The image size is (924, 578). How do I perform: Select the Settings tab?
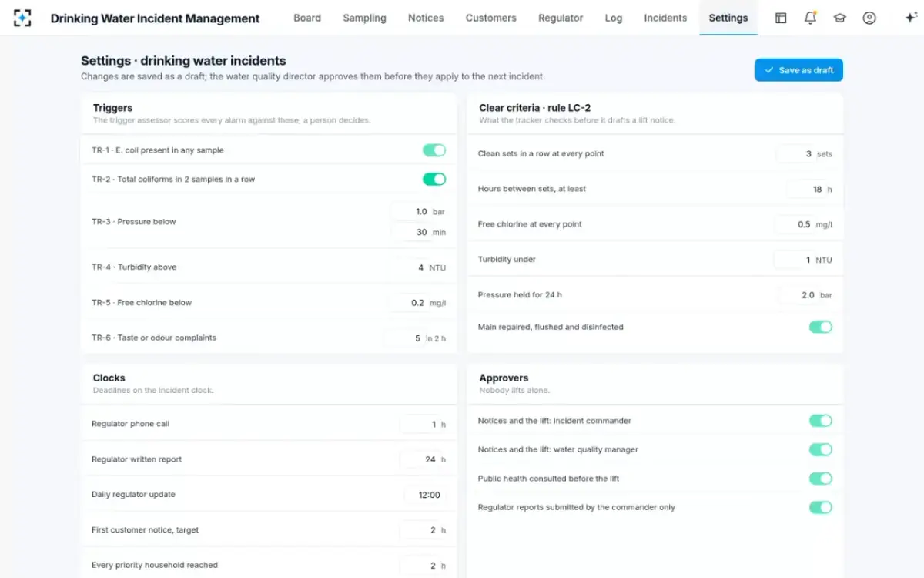(728, 18)
